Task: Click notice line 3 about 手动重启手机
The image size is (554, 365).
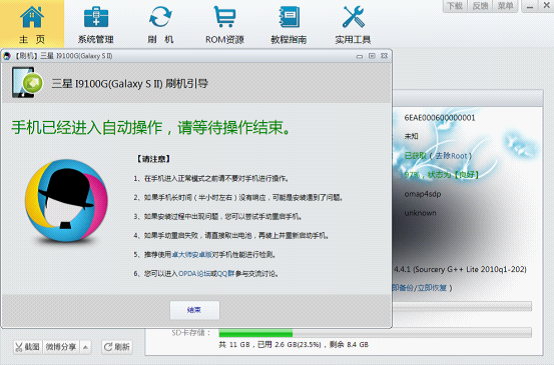Action: click(x=218, y=217)
